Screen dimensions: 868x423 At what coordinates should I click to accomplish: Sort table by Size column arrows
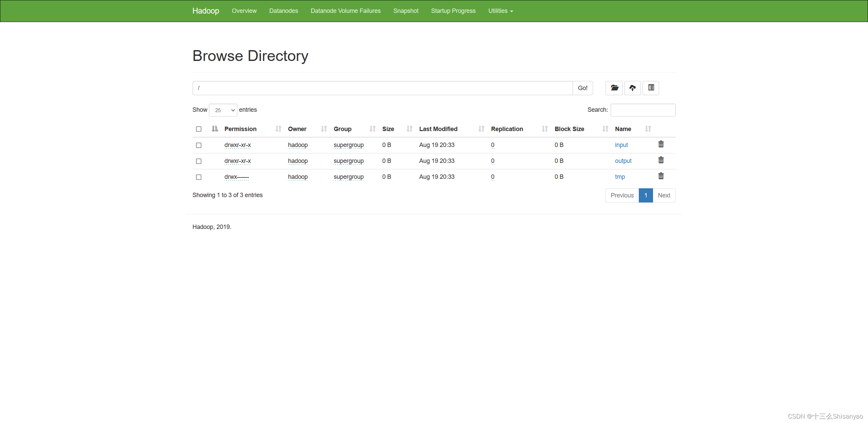(410, 129)
